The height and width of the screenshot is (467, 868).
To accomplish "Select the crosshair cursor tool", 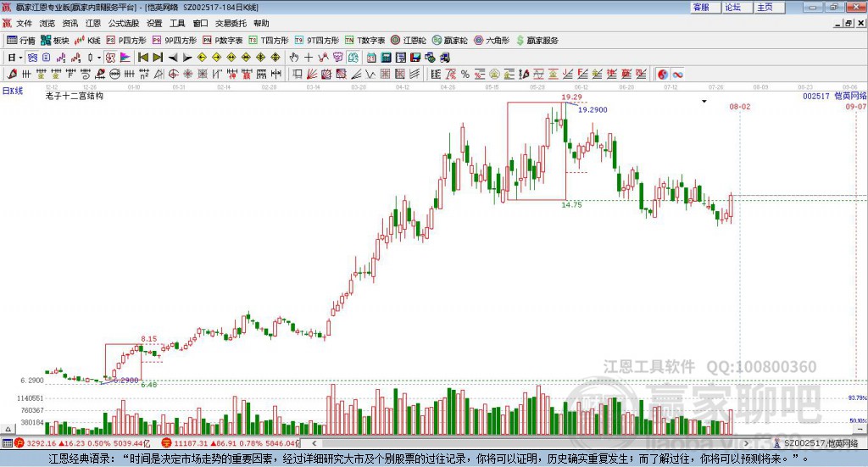I will click(309, 58).
